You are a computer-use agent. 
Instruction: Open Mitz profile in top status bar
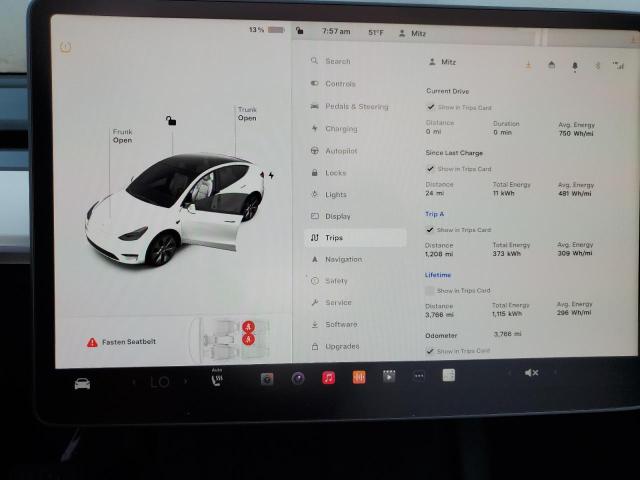click(x=413, y=33)
